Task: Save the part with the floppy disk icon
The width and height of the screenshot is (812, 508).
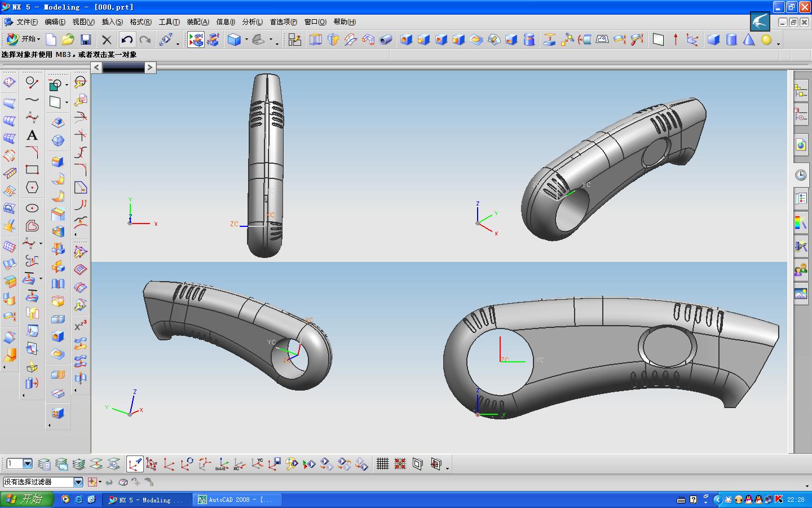Action: pos(86,40)
